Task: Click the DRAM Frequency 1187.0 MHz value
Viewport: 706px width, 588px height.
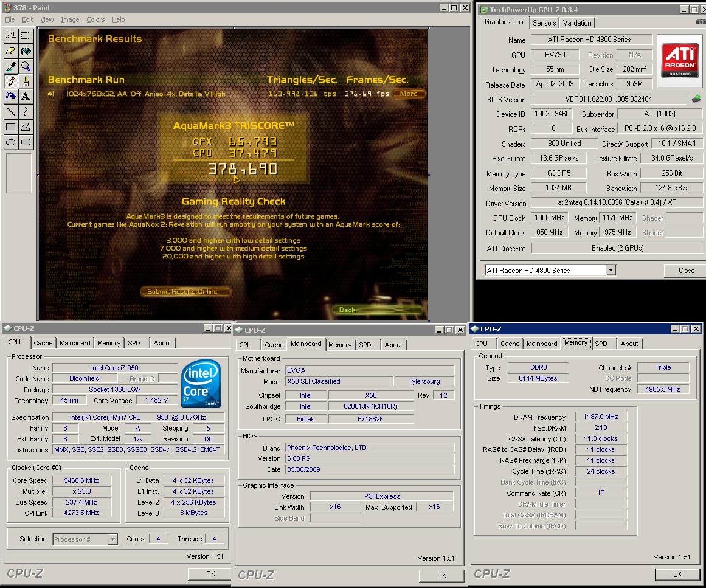Action: click(601, 417)
